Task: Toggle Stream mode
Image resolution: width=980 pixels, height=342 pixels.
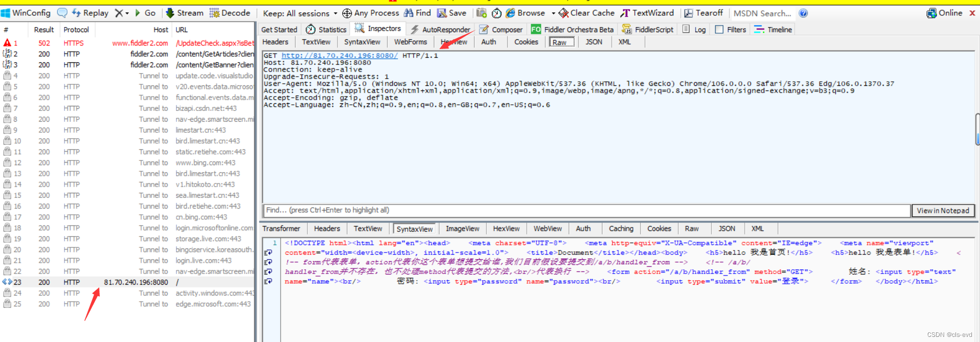Action: pos(185,13)
